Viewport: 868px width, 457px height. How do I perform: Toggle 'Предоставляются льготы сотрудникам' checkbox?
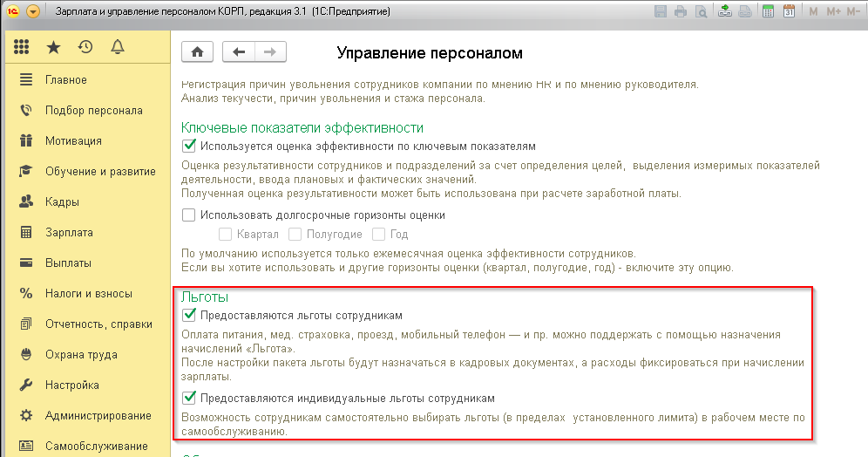click(x=189, y=315)
